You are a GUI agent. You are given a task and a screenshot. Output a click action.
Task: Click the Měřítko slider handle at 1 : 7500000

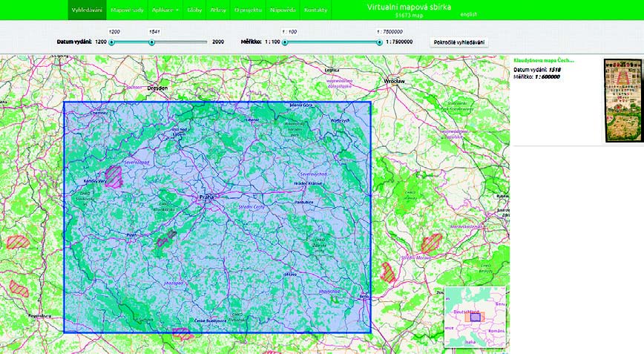[379, 42]
